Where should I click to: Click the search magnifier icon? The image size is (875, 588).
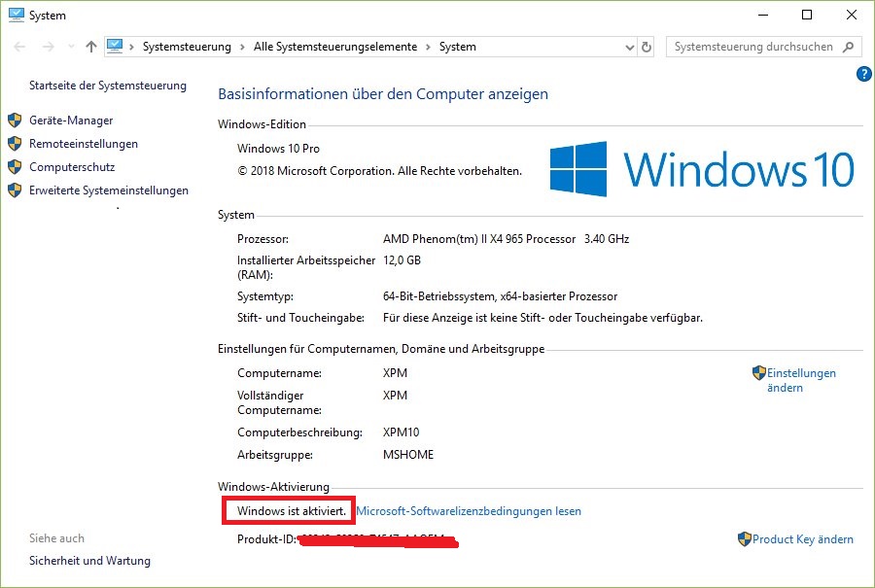(848, 47)
